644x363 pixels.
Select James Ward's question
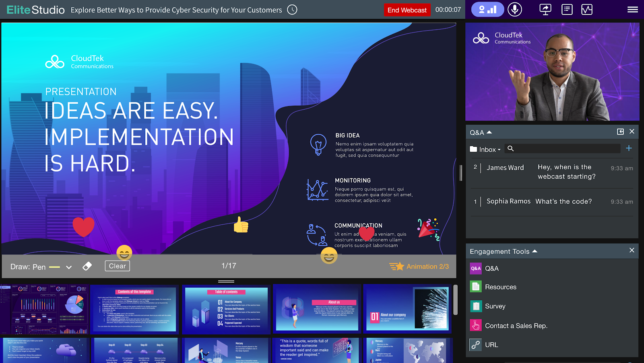click(552, 172)
